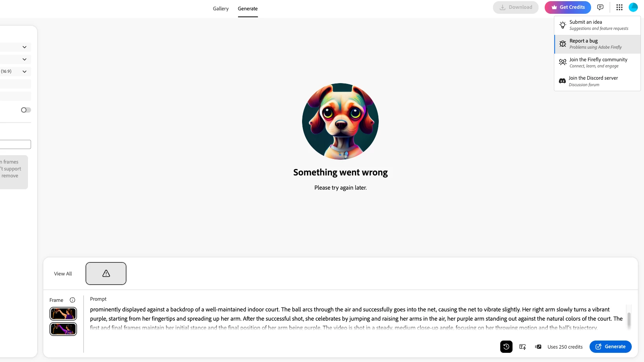Expand the first dropdown in left panel
The image size is (644, 362).
(x=15, y=47)
